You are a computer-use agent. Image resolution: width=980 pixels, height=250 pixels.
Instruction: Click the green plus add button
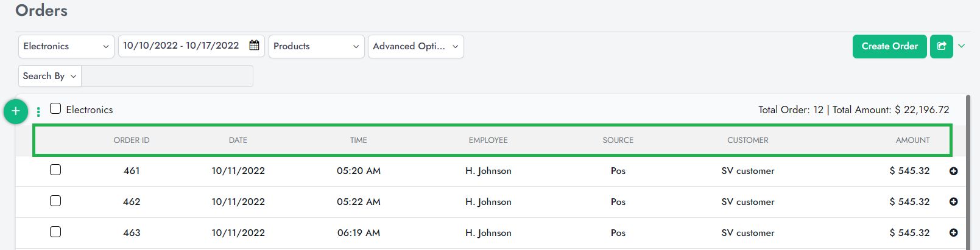tap(16, 111)
